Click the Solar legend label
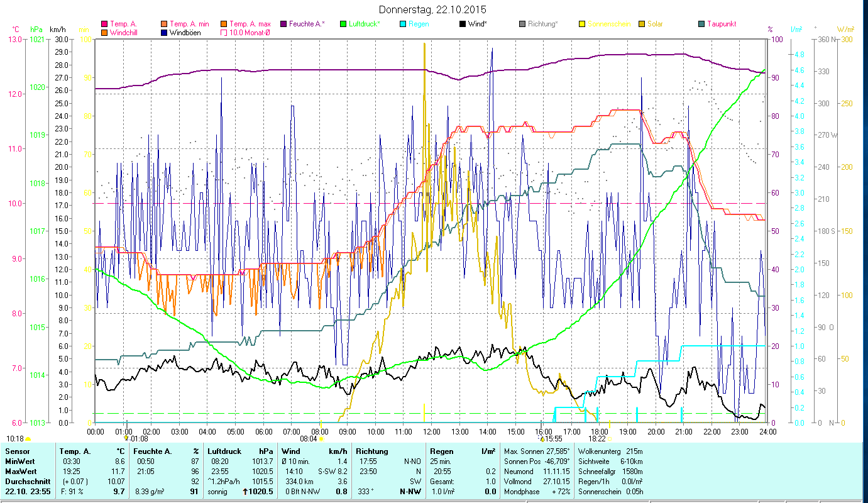Image resolution: width=868 pixels, height=503 pixels. [654, 24]
